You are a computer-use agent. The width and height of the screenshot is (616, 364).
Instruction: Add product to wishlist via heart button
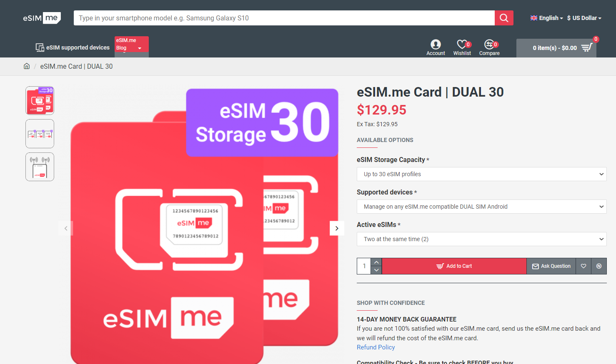[x=583, y=266]
